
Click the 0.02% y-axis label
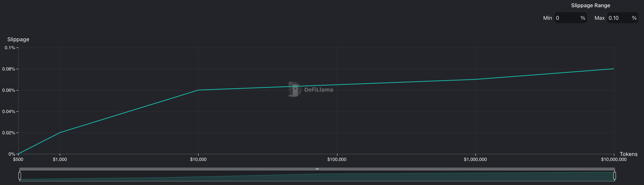[x=9, y=133]
